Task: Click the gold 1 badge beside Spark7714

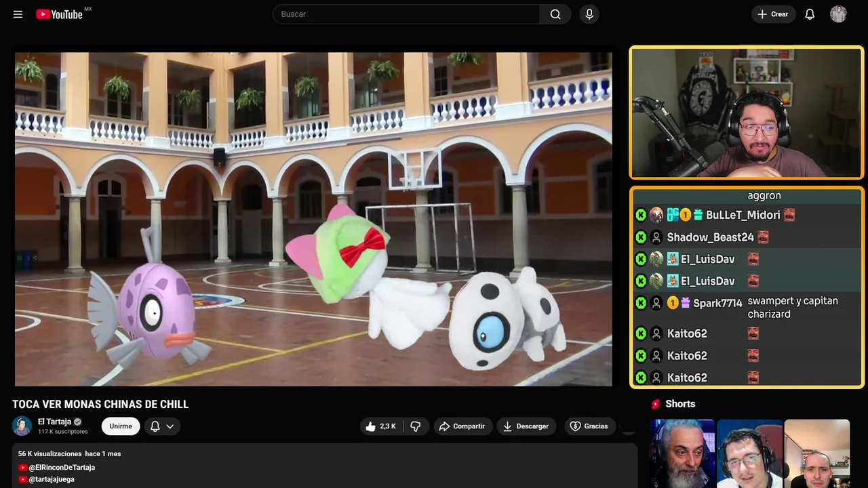Action: pos(673,303)
